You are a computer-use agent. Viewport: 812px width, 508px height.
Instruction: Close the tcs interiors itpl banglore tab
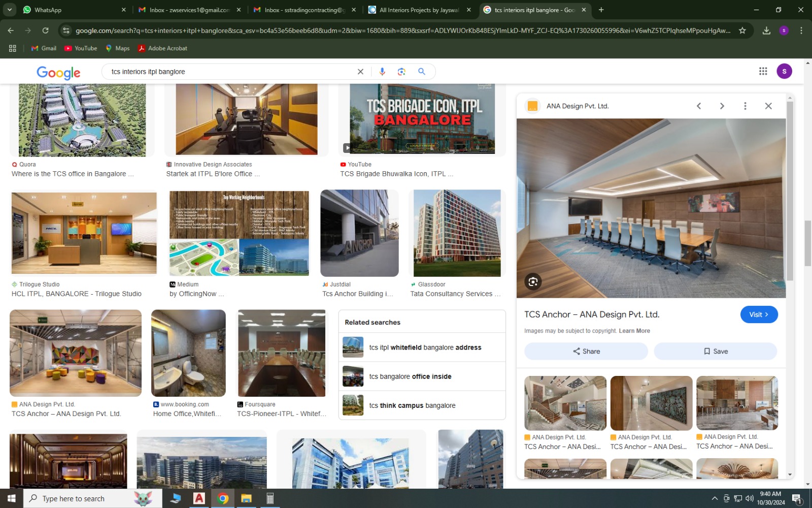point(584,10)
